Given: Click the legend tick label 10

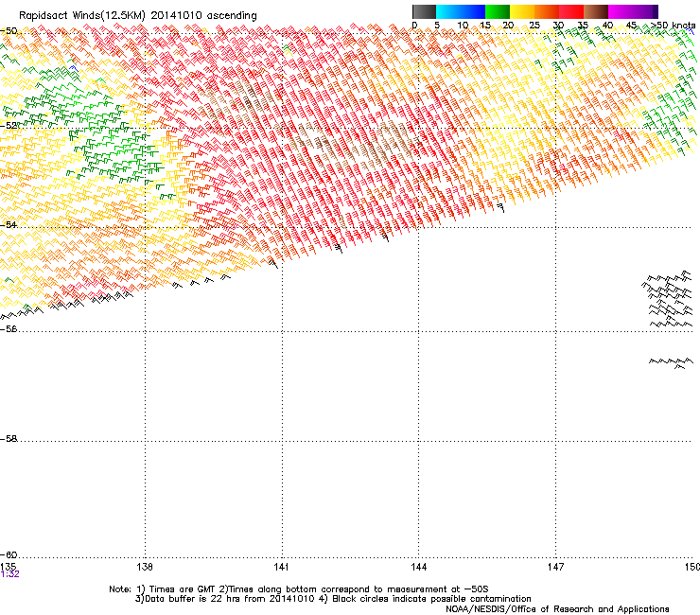Looking at the screenshot, I should tap(463, 25).
